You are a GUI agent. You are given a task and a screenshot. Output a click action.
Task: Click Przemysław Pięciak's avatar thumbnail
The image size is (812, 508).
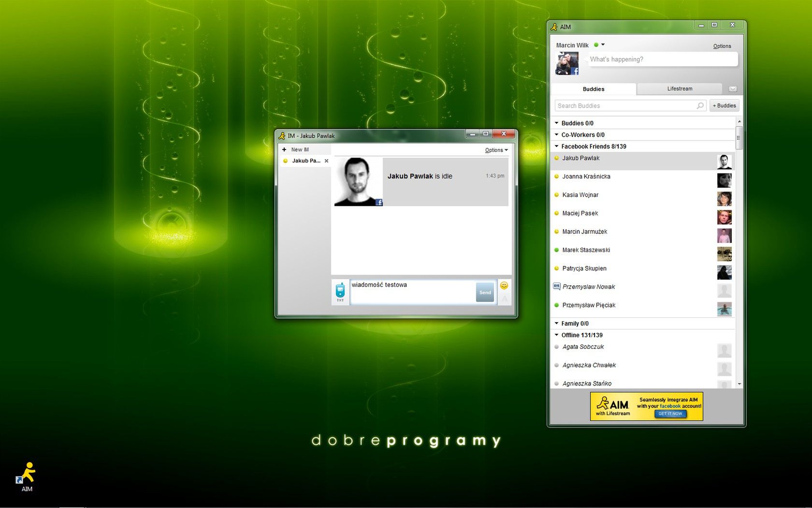click(724, 309)
